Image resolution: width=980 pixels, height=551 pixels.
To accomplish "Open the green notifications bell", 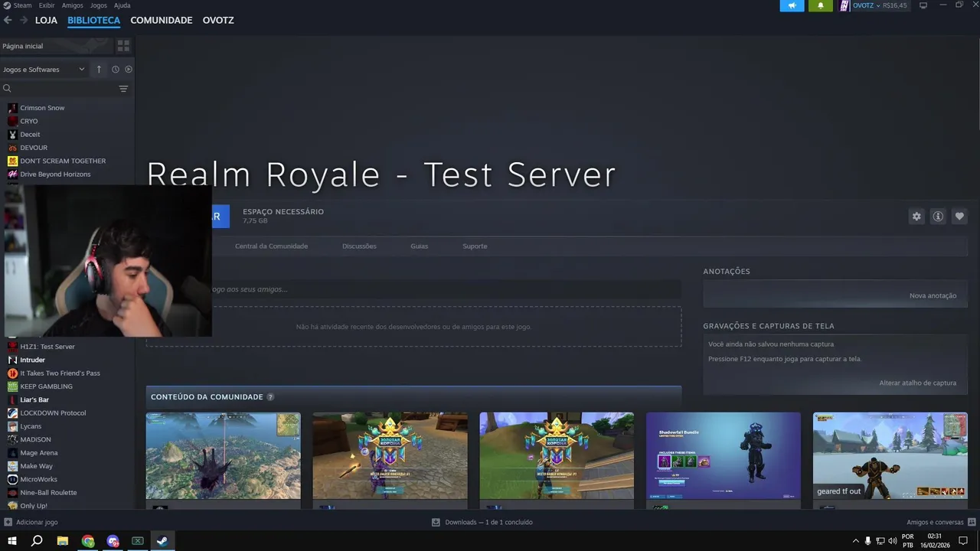I will coord(821,5).
